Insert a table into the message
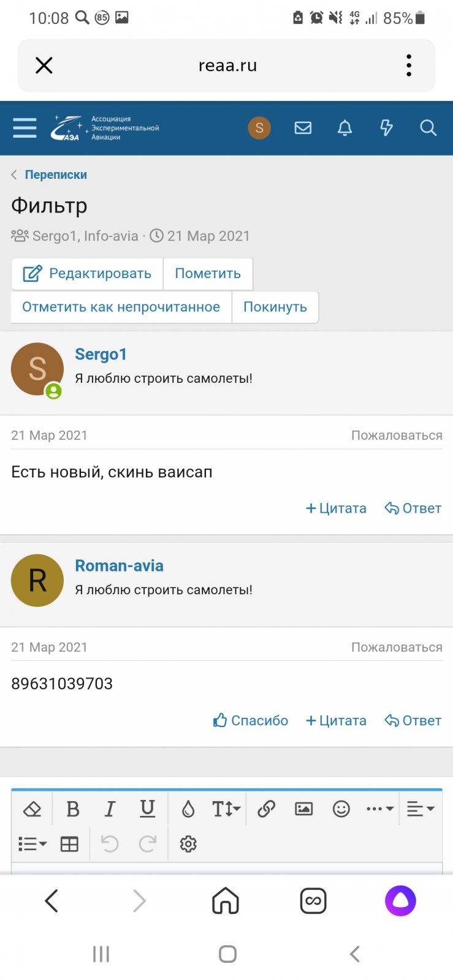The height and width of the screenshot is (980, 453). pos(69,843)
